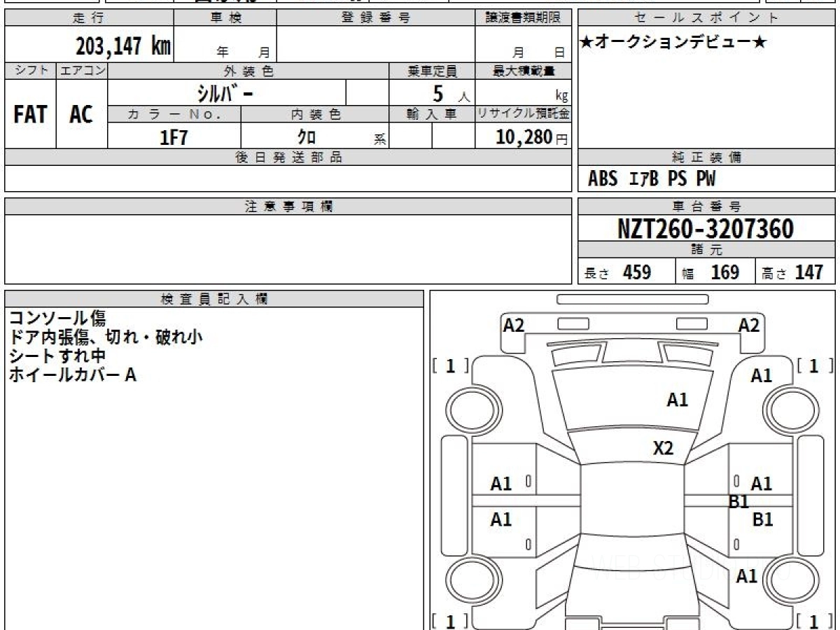
Task: Click the recycle deposit 10,280円
Action: pos(532,137)
